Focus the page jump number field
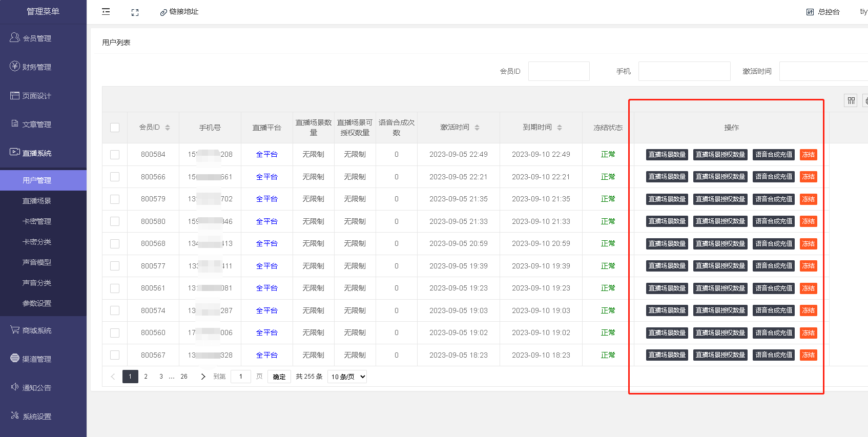This screenshot has width=868, height=437. point(241,377)
